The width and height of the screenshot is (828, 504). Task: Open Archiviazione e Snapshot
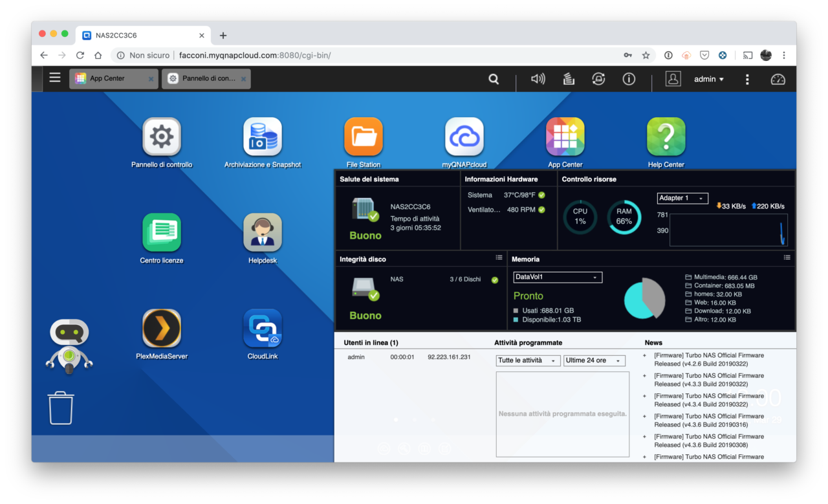[262, 137]
